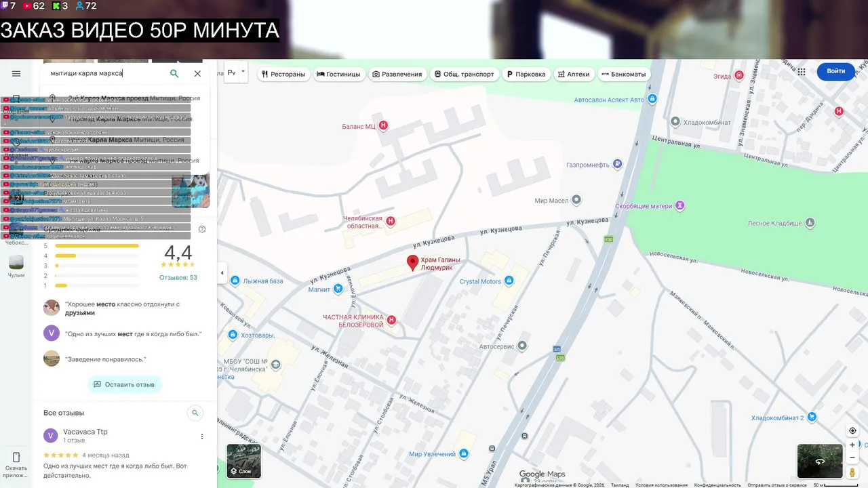Select the Общ. транспорт filter chip
Screen dimensions: 868x488
tap(465, 74)
